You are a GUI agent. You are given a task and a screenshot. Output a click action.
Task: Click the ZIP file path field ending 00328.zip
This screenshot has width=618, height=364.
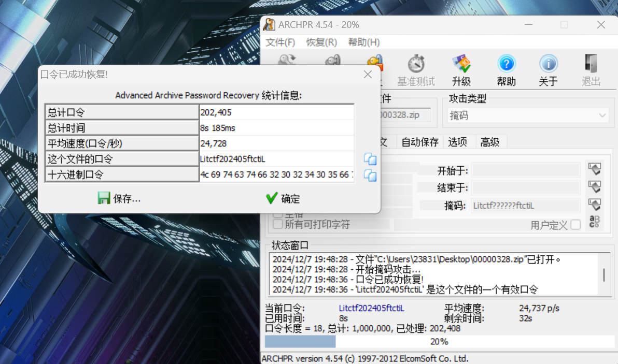(405, 115)
